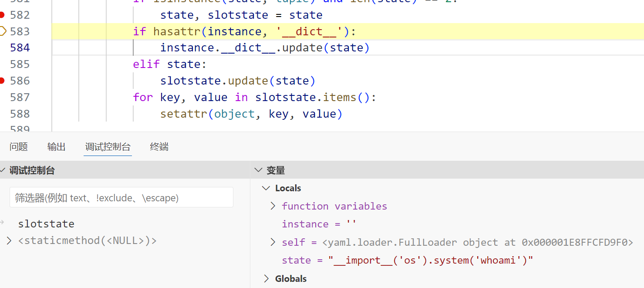Click the slotstate entry in debug console
644x288 pixels.
click(x=46, y=224)
